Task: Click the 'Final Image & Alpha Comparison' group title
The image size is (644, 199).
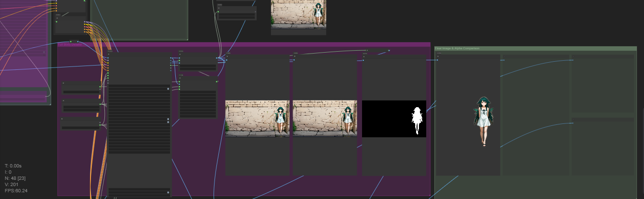Action: [x=457, y=48]
